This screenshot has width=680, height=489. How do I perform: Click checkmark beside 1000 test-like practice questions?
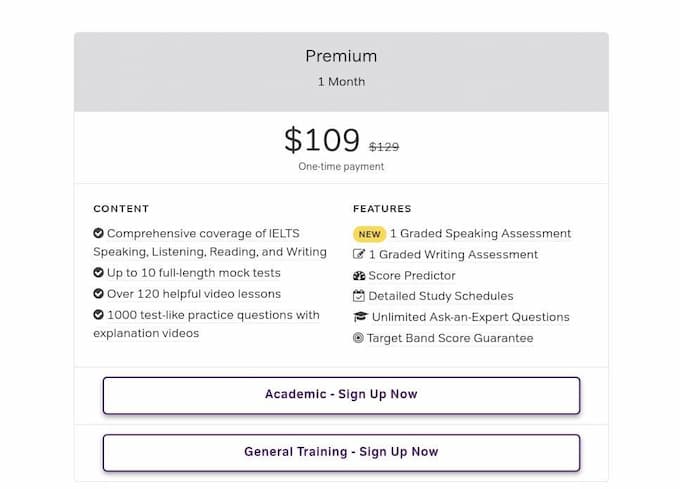tap(98, 314)
